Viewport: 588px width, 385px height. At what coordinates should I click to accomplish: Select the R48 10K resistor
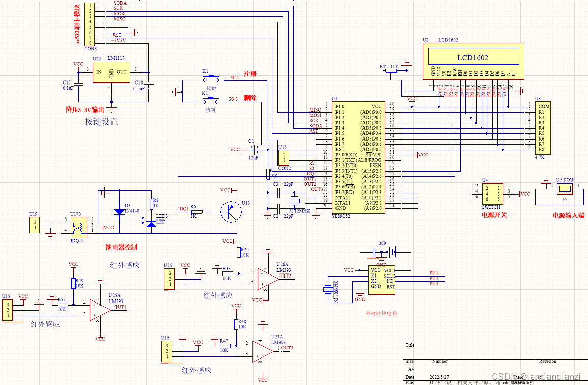[236, 324]
